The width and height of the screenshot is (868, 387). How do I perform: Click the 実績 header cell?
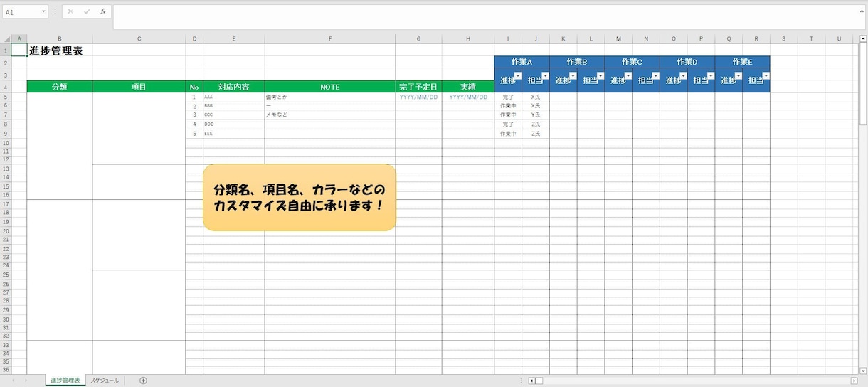click(468, 87)
